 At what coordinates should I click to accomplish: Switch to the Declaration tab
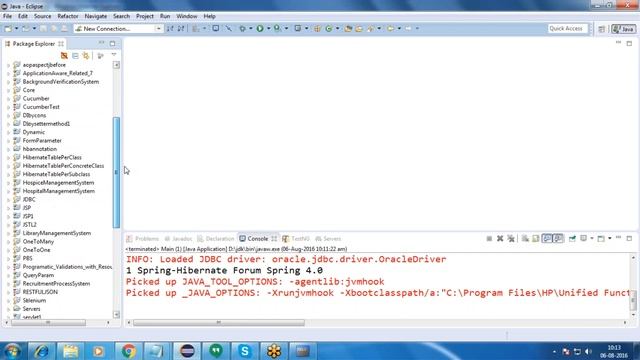tap(216, 239)
